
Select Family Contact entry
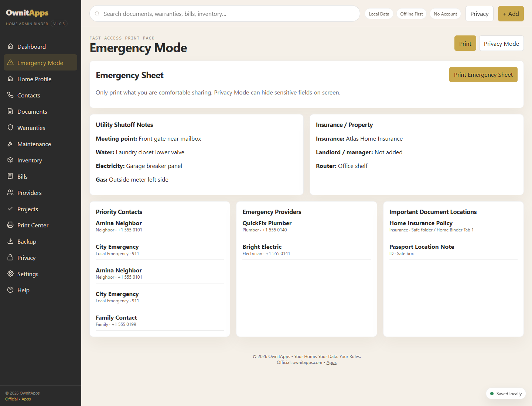(160, 321)
